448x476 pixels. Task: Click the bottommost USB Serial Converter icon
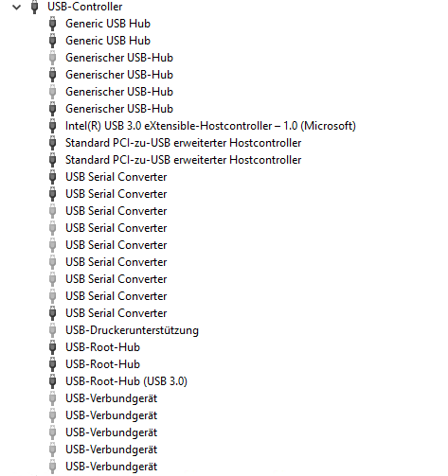click(x=53, y=313)
